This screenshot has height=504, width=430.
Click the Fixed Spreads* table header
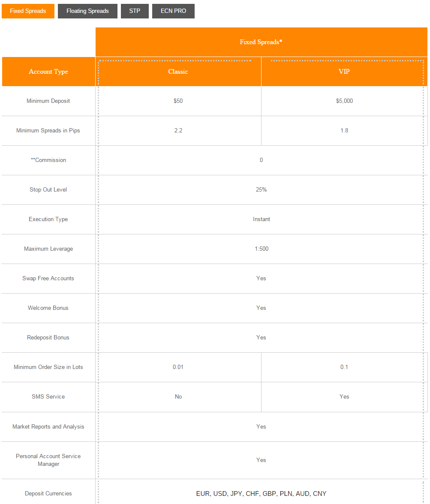(262, 42)
